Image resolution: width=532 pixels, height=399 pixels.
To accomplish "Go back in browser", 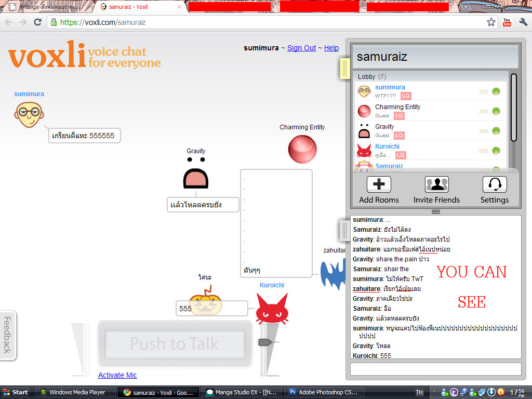I will tap(8, 22).
